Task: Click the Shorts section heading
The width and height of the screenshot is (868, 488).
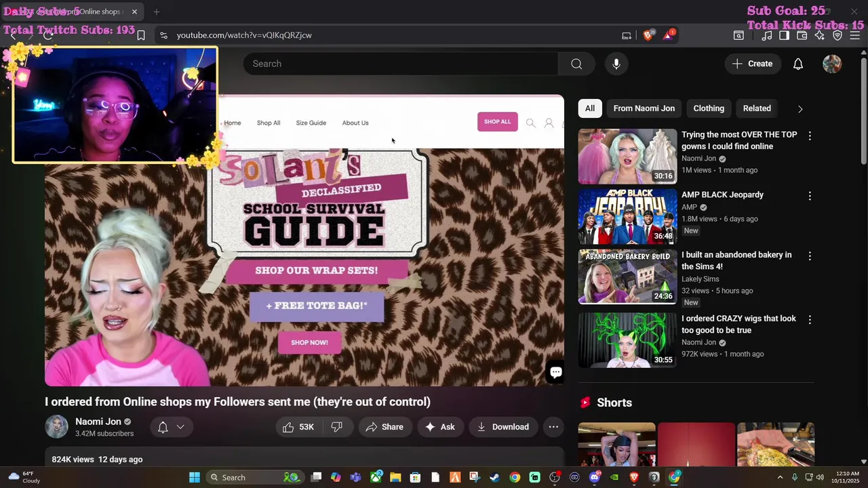Action: click(x=614, y=403)
